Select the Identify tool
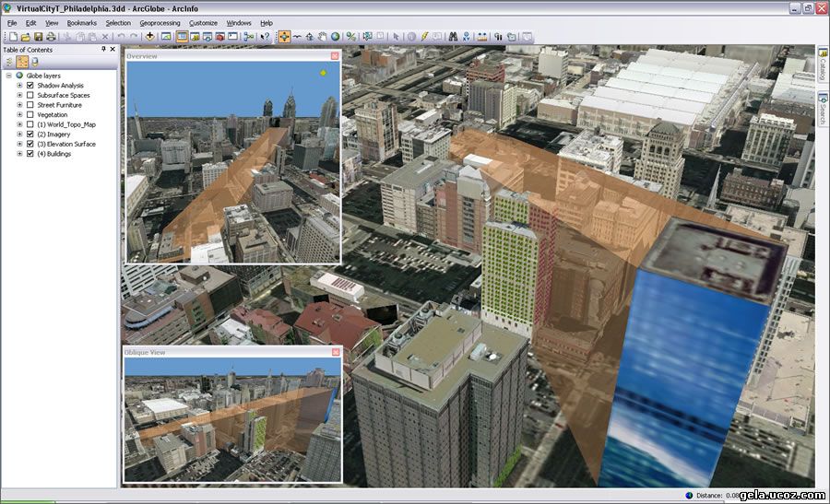This screenshot has width=830, height=504. tap(411, 37)
